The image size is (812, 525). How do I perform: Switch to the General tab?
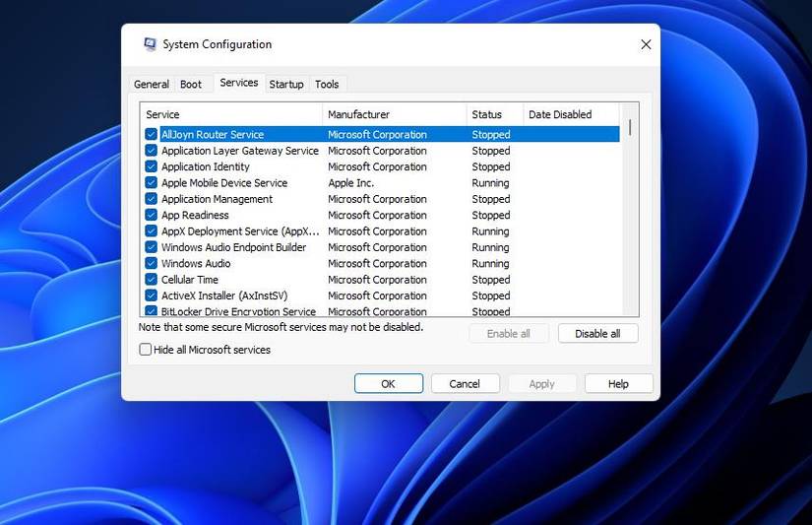click(152, 84)
